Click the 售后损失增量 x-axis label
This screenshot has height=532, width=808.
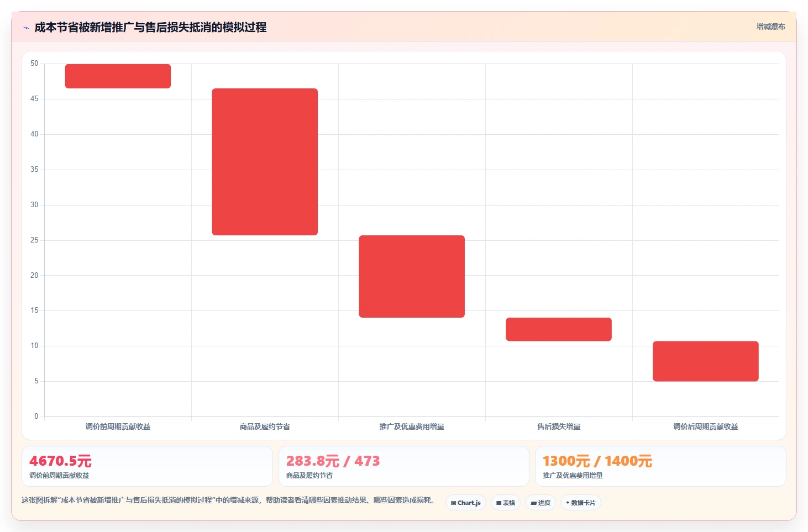coord(559,426)
